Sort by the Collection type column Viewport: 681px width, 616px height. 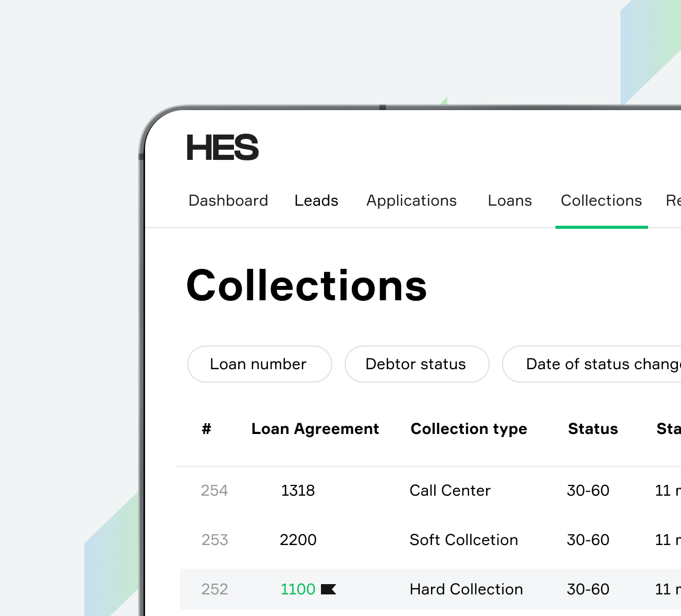coord(469,429)
